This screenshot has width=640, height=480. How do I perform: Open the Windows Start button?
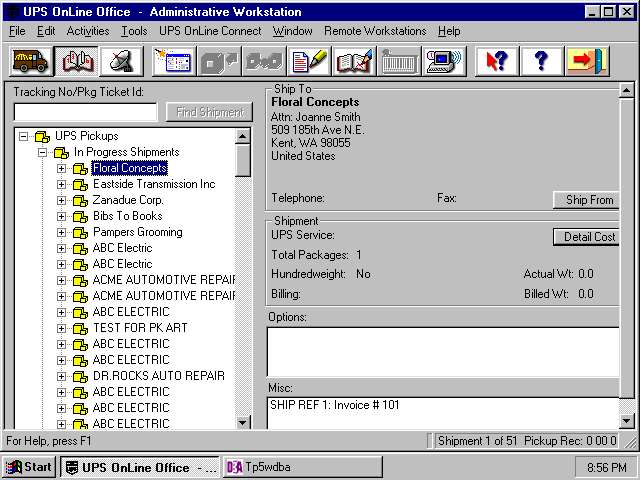coord(29,467)
